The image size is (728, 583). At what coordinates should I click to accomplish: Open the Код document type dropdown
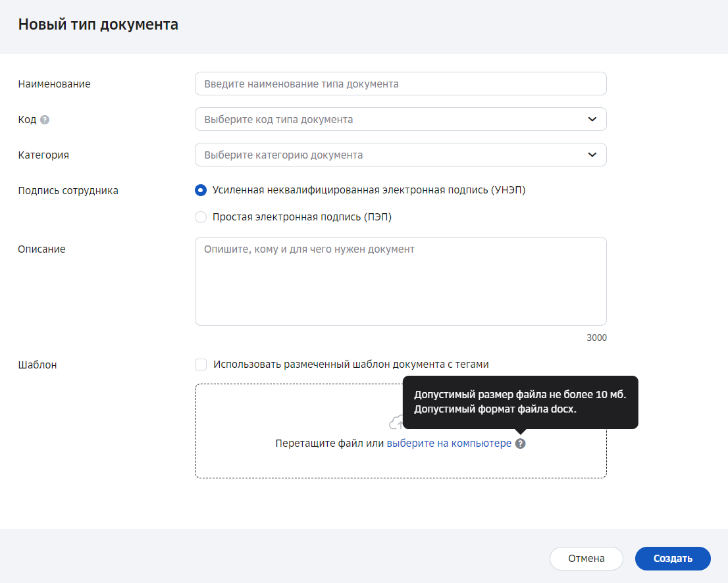click(401, 119)
